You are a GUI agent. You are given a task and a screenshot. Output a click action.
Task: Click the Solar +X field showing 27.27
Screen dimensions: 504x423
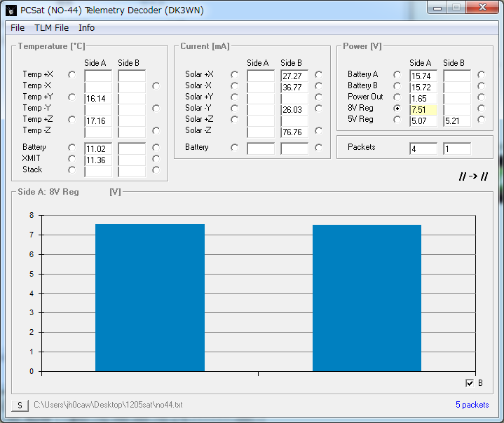[294, 76]
